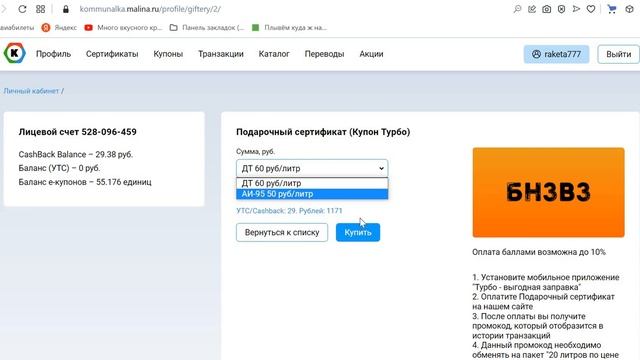Open the Акции menu item
This screenshot has height=360, width=640.
[x=371, y=54]
